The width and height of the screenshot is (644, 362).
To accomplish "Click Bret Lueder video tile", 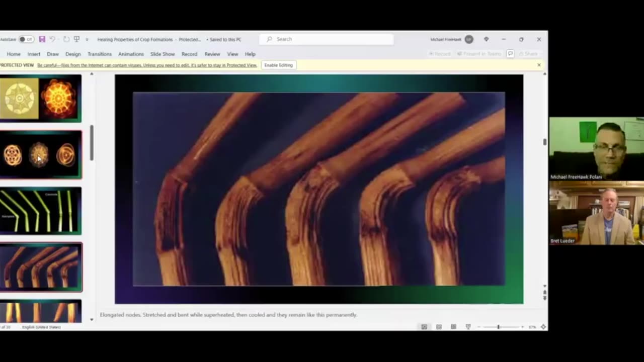I will 596,213.
